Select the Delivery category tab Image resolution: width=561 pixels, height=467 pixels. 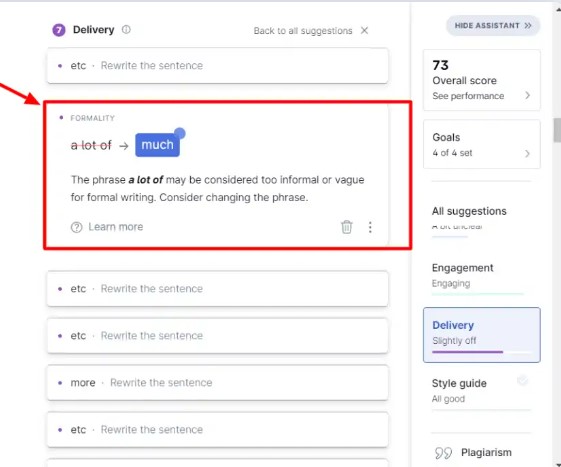pos(482,335)
